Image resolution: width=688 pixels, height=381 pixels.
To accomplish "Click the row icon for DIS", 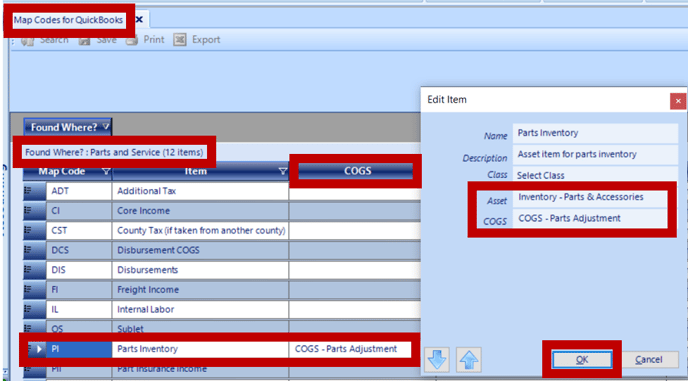I will [x=34, y=270].
